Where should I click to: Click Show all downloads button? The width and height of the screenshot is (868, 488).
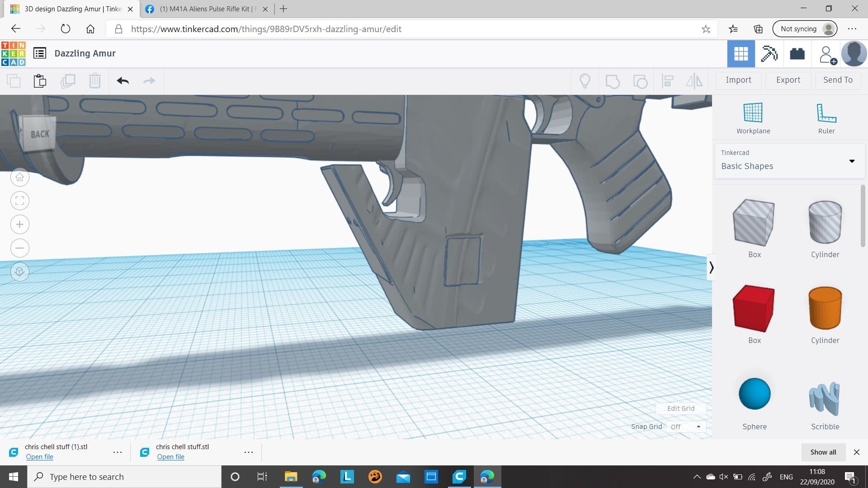[x=823, y=452]
